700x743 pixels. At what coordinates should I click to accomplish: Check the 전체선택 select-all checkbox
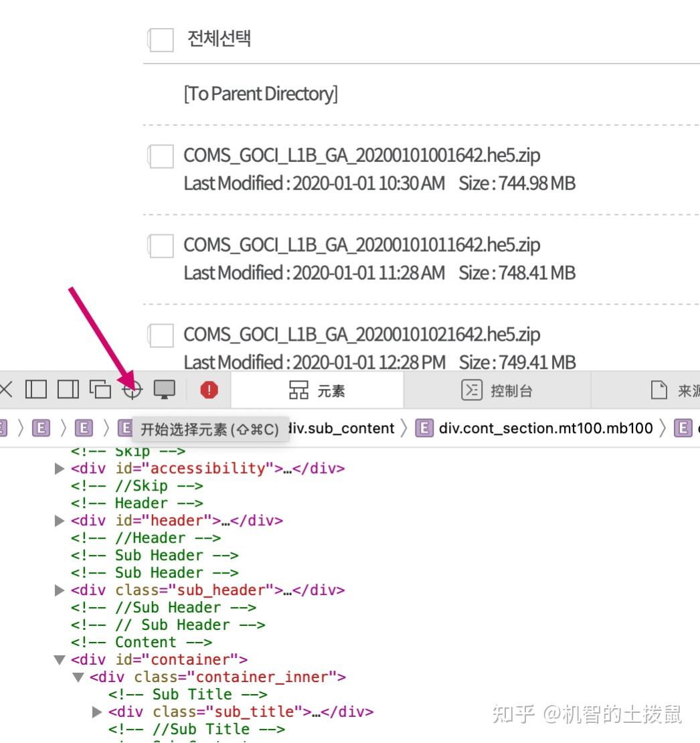click(160, 39)
